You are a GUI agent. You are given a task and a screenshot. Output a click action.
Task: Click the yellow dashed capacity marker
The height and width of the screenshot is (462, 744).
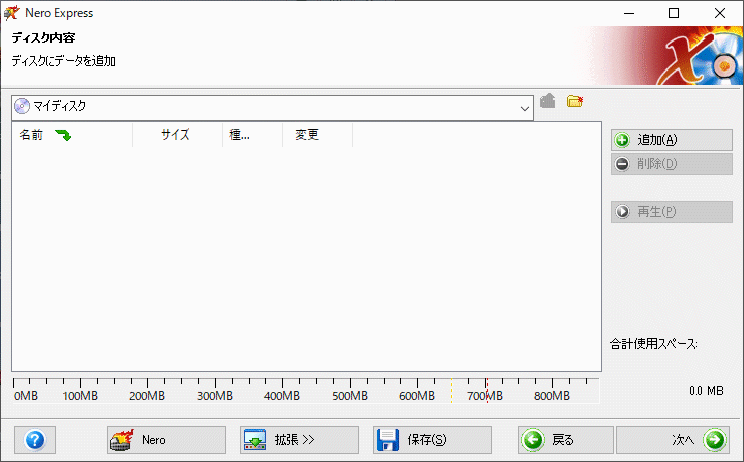click(x=451, y=390)
